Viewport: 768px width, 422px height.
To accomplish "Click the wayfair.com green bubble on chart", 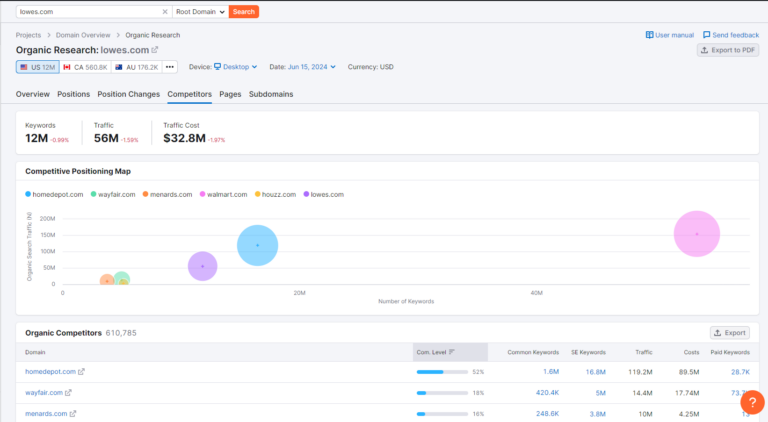I will 122,277.
